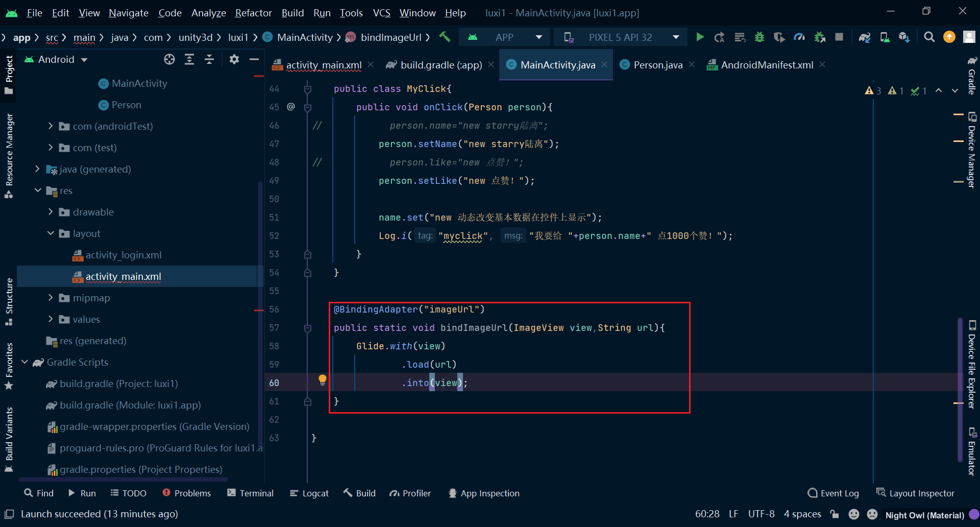Image resolution: width=980 pixels, height=527 pixels.
Task: Toggle the Build Variants side tab
Action: (x=9, y=439)
